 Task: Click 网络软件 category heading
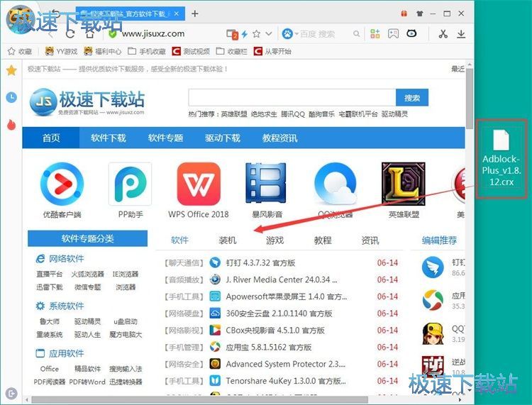66,259
